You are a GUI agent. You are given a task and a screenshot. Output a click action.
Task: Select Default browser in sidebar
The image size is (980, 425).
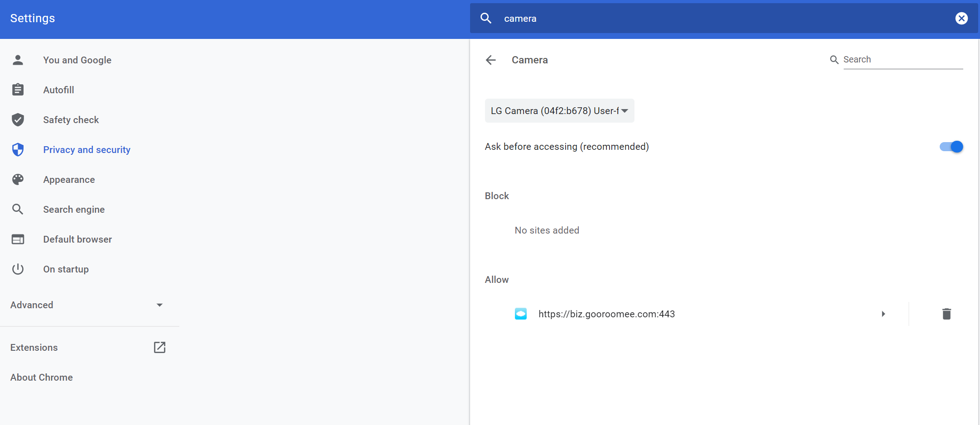pyautogui.click(x=77, y=239)
